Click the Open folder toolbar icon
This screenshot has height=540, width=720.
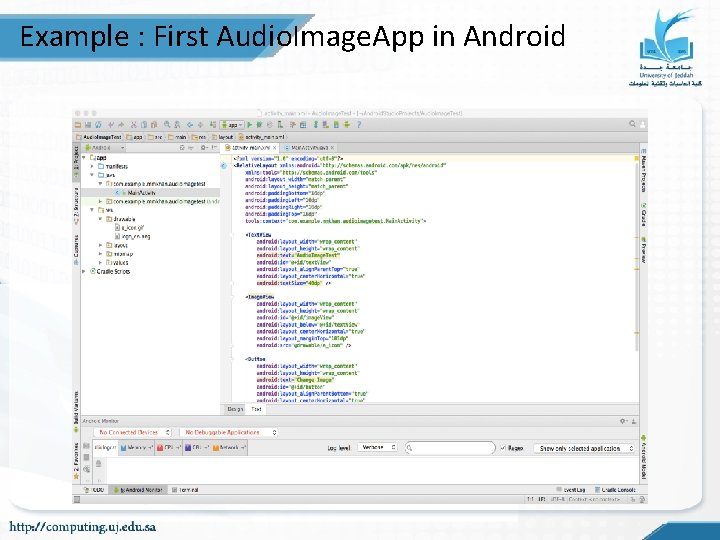78,125
